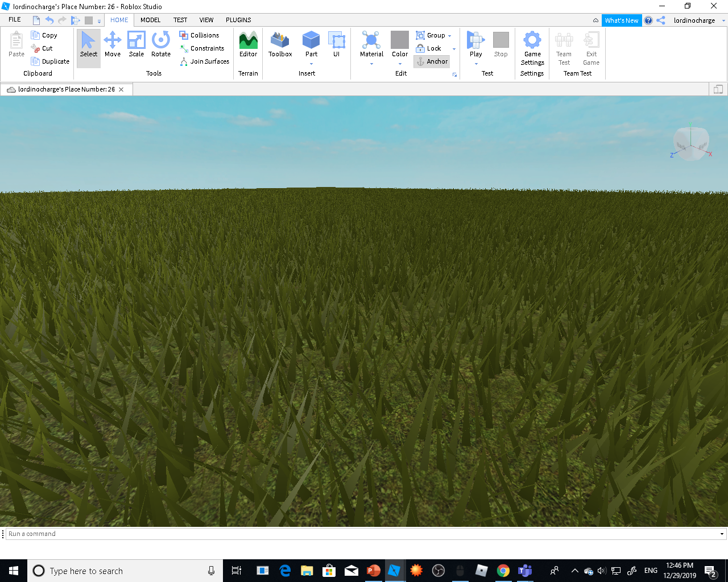Undo the last action
Screen dimensions: 728x582
pos(49,20)
